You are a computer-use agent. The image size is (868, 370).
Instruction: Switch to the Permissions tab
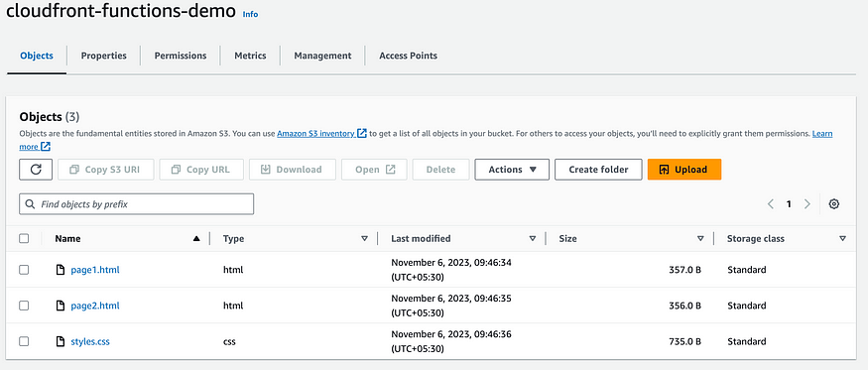click(x=181, y=56)
